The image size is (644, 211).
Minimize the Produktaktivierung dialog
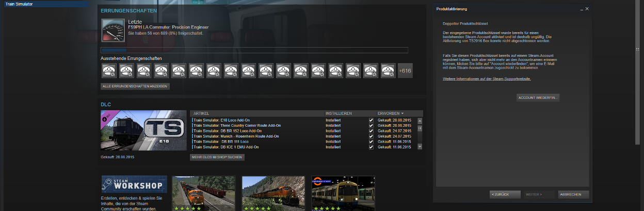(x=581, y=9)
